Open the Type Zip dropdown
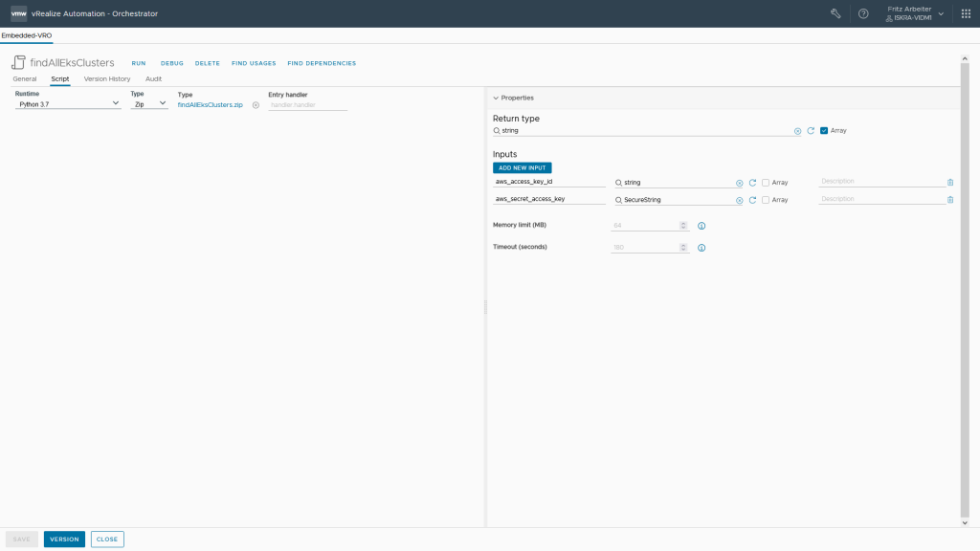Screen dimensions: 980x551 [x=149, y=103]
